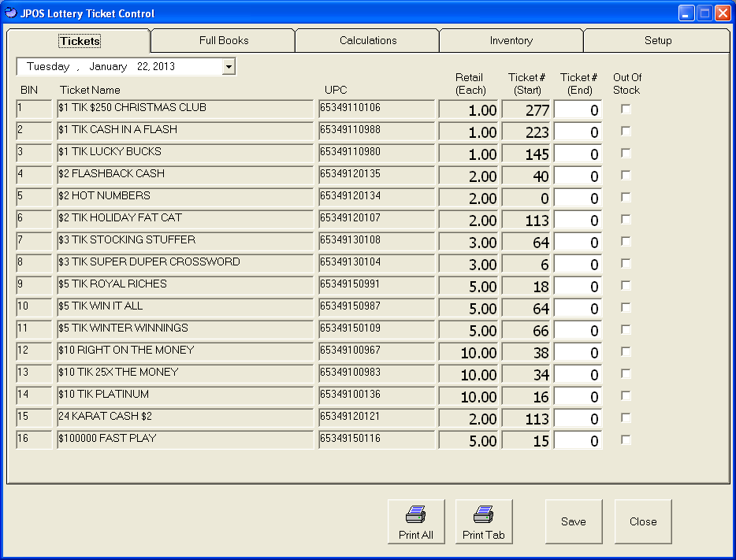Select the Tickets tab
This screenshot has width=736, height=560.
coord(79,40)
